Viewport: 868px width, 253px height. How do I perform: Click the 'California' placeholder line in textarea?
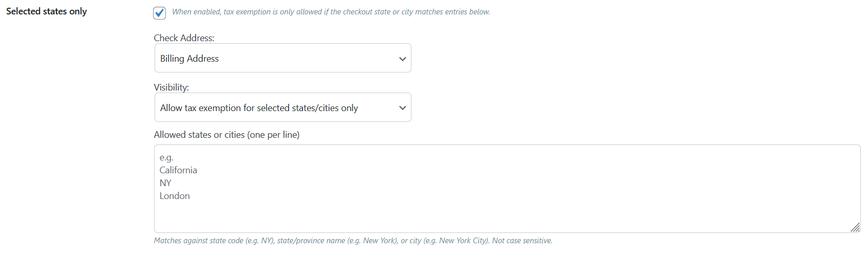pyautogui.click(x=178, y=170)
